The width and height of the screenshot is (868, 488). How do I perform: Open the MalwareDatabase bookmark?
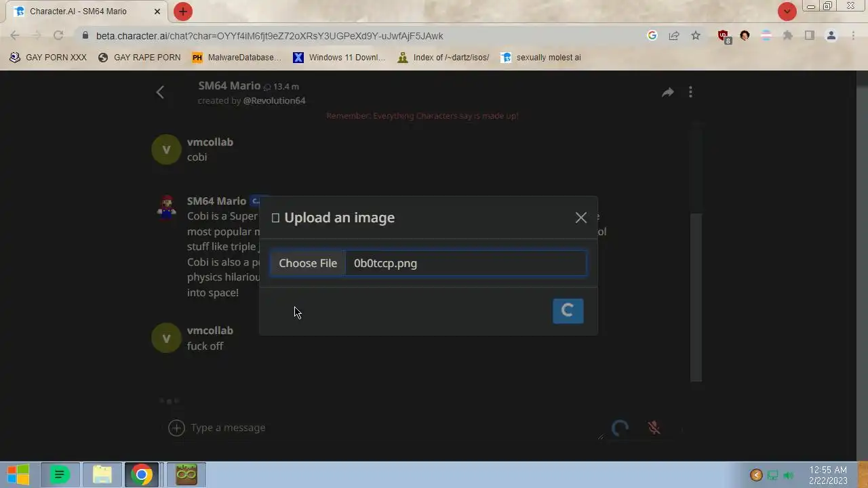pyautogui.click(x=237, y=58)
